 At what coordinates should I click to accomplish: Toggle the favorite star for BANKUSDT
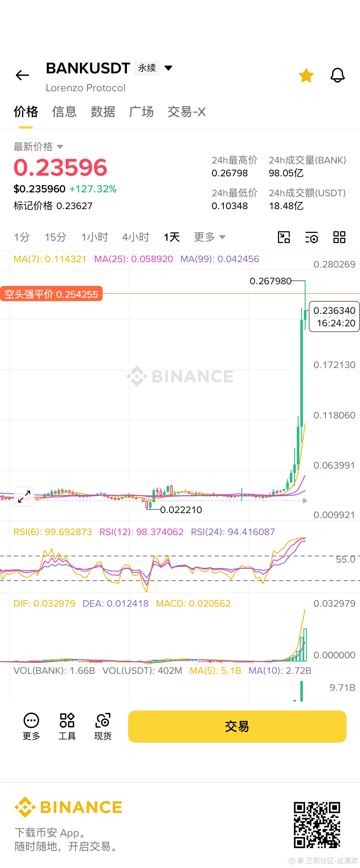pyautogui.click(x=306, y=75)
